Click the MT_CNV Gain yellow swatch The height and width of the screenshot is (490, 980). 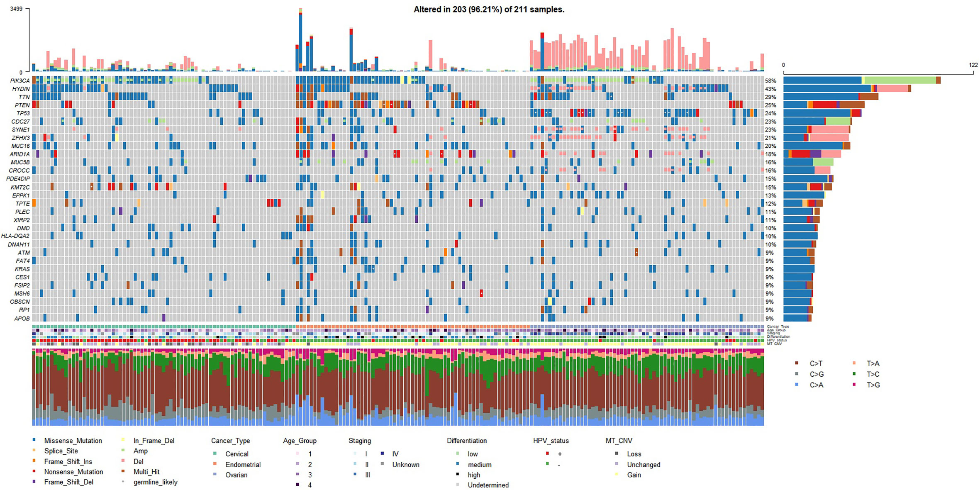(x=617, y=474)
